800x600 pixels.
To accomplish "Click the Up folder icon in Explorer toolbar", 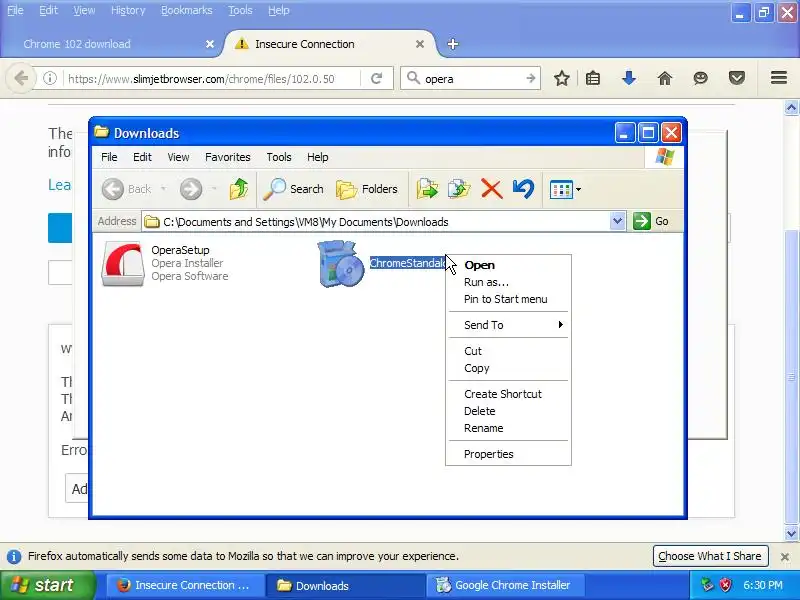I will [238, 189].
